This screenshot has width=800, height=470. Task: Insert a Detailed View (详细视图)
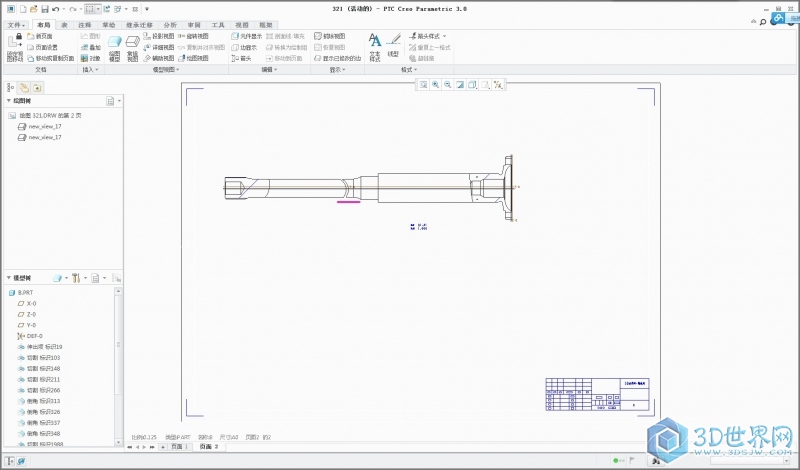159,47
